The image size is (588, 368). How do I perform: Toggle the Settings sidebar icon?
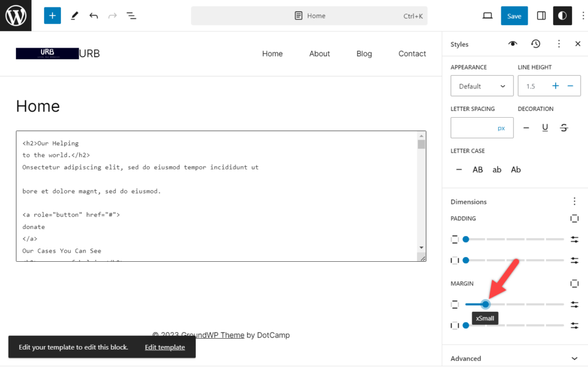540,16
